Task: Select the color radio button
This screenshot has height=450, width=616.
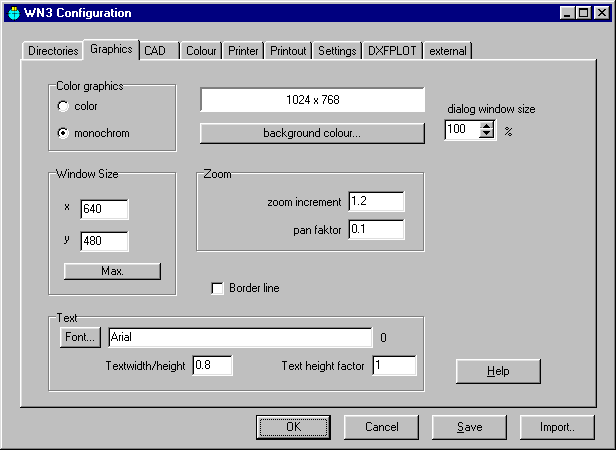Action: (64, 106)
